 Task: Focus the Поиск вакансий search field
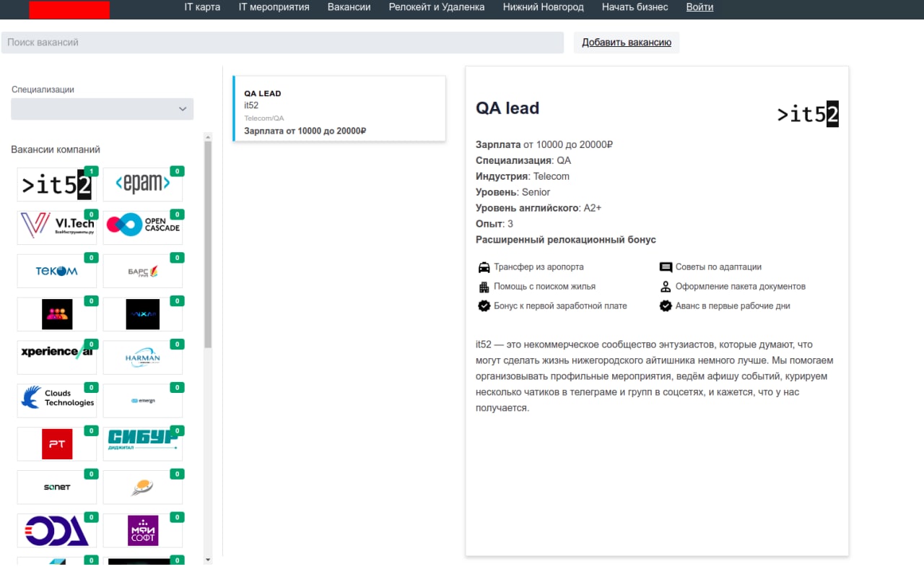[282, 43]
